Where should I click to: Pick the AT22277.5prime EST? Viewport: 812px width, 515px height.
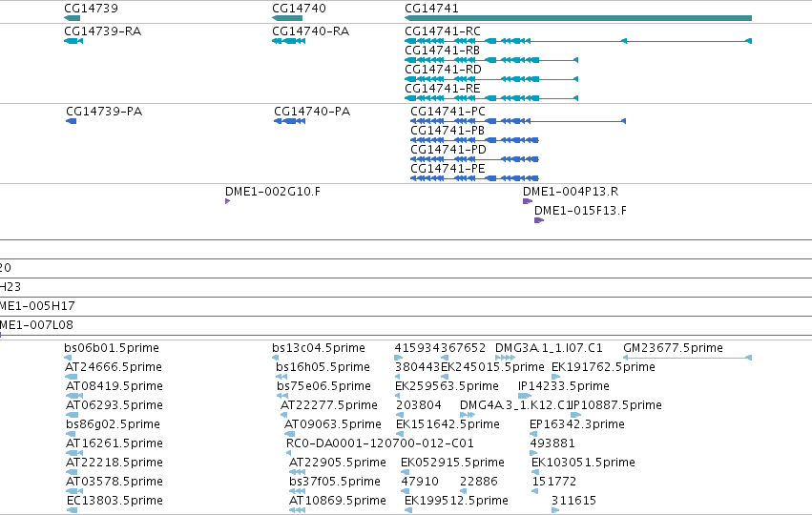(x=329, y=405)
